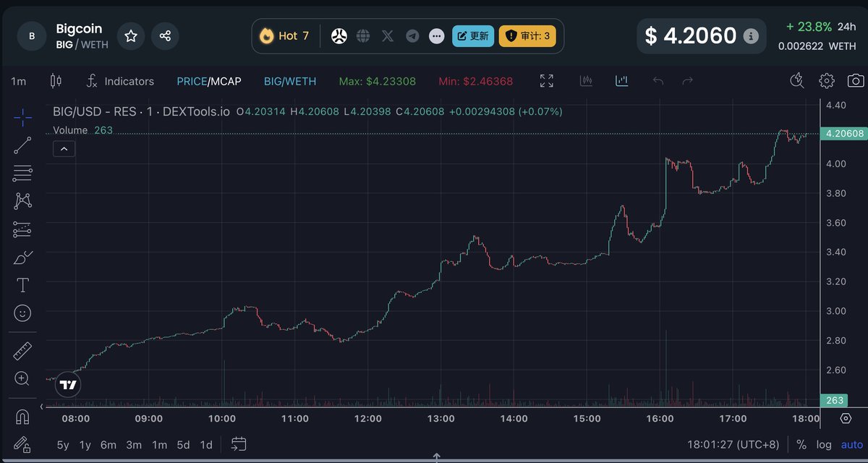Select the Fibonacci retracement lines tool
Viewport: 868px width, 463px height.
(x=22, y=174)
